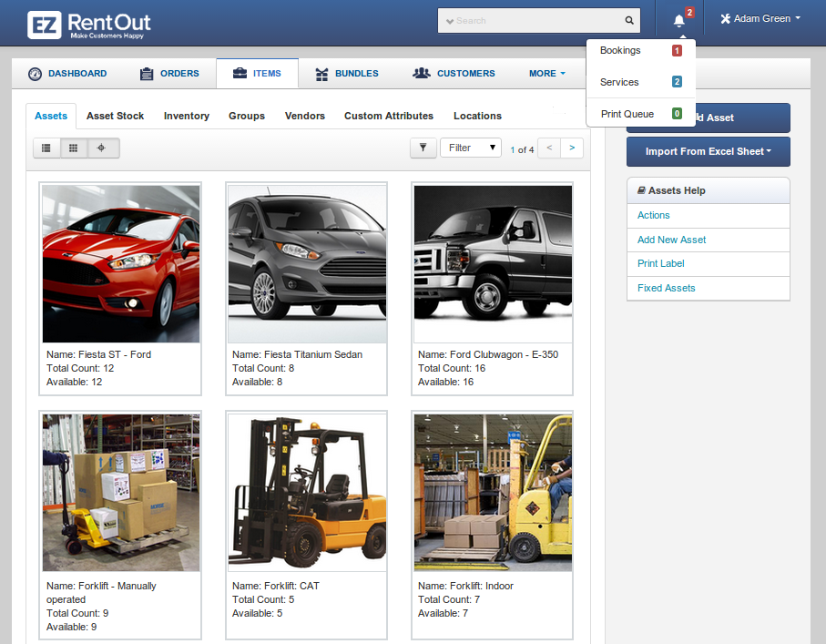Open the Dashboard tab
The image size is (826, 644).
click(x=67, y=74)
